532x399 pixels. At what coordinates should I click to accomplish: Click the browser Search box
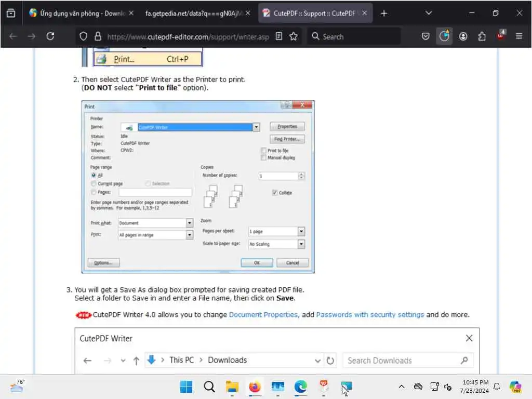pyautogui.click(x=354, y=36)
